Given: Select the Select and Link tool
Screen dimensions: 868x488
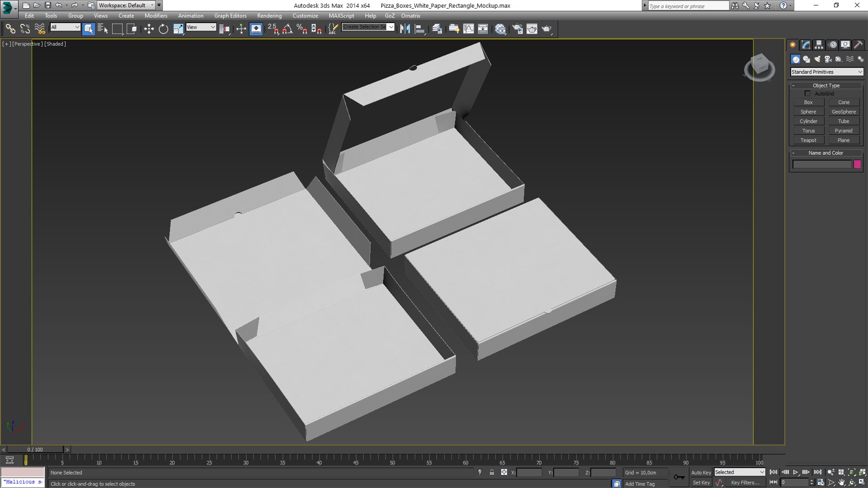Looking at the screenshot, I should tap(10, 29).
